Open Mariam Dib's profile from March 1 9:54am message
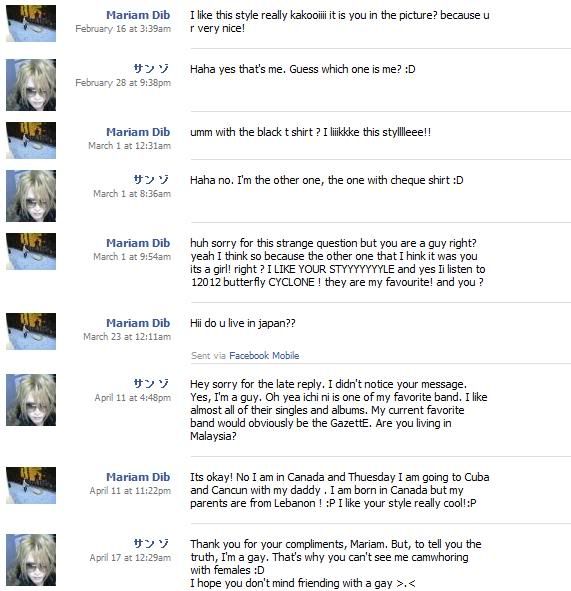 (x=138, y=243)
